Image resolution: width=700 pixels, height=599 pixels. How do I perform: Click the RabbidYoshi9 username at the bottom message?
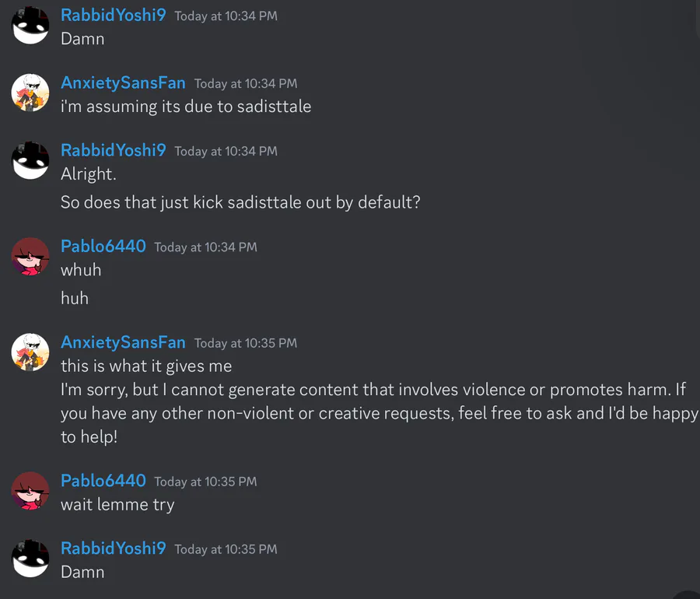(x=113, y=548)
